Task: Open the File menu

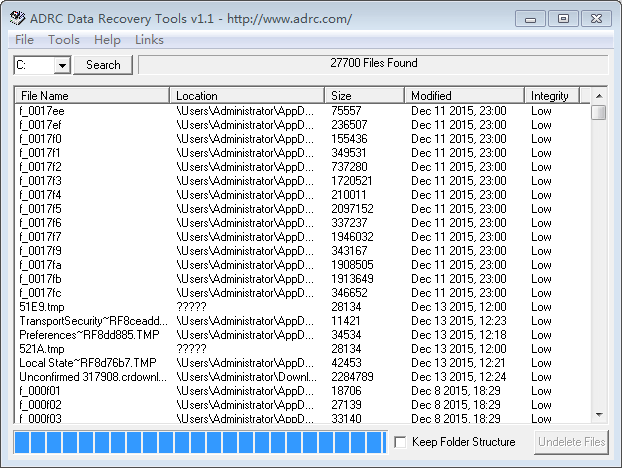Action: 24,40
